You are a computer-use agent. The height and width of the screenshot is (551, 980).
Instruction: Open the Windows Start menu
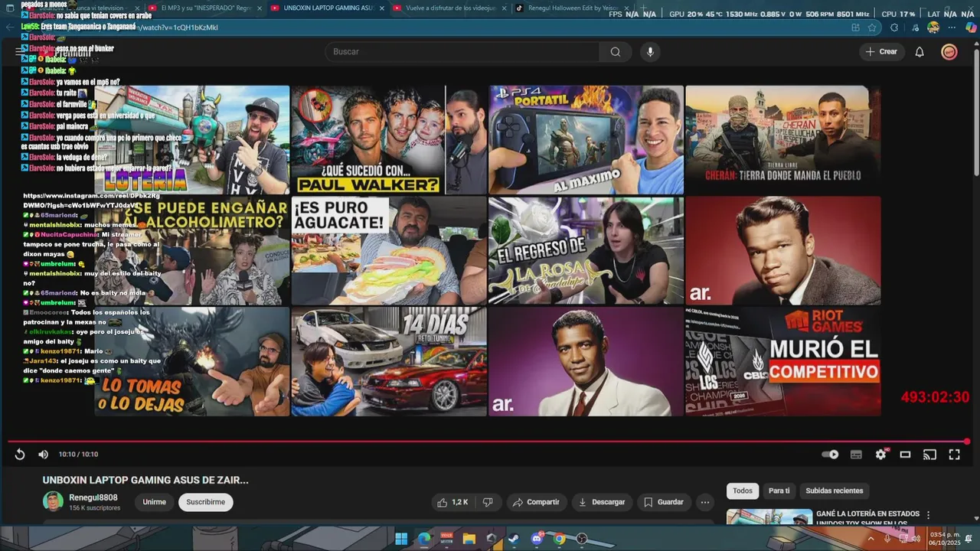click(401, 539)
